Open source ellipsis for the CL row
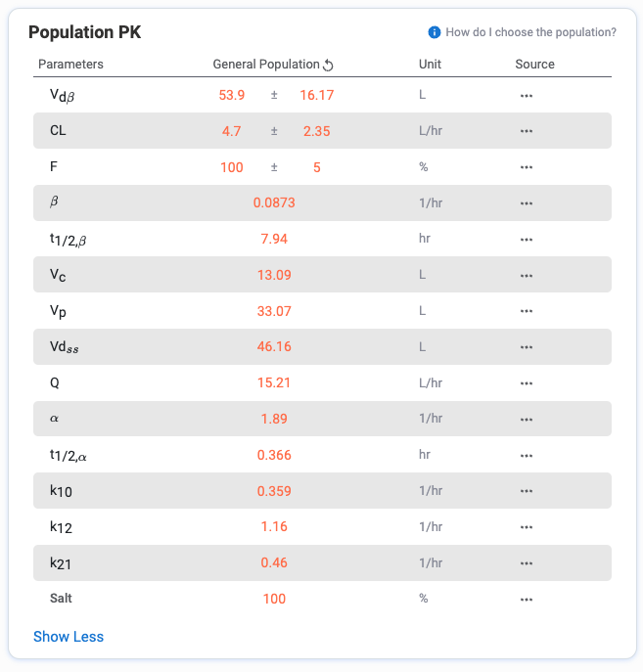643x672 pixels. pyautogui.click(x=527, y=131)
